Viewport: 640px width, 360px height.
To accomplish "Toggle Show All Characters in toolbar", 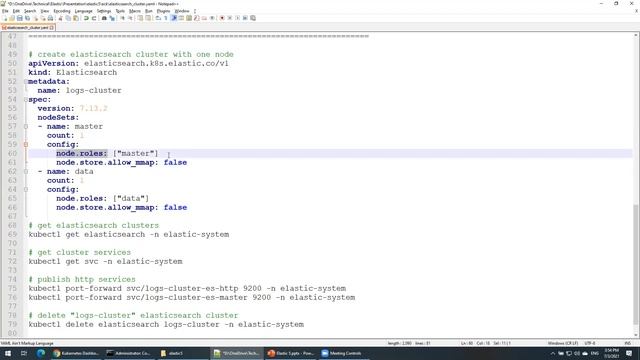I will tap(166, 18).
